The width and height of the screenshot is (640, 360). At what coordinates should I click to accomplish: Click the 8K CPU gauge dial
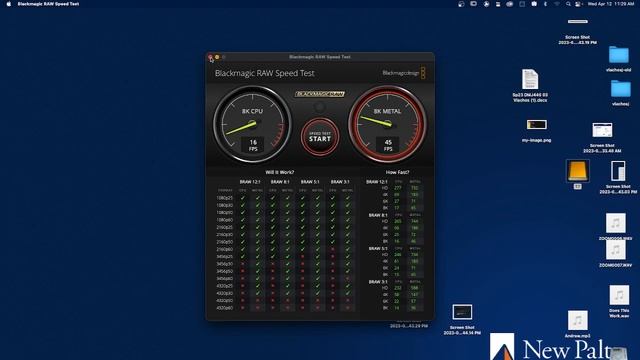pos(252,124)
